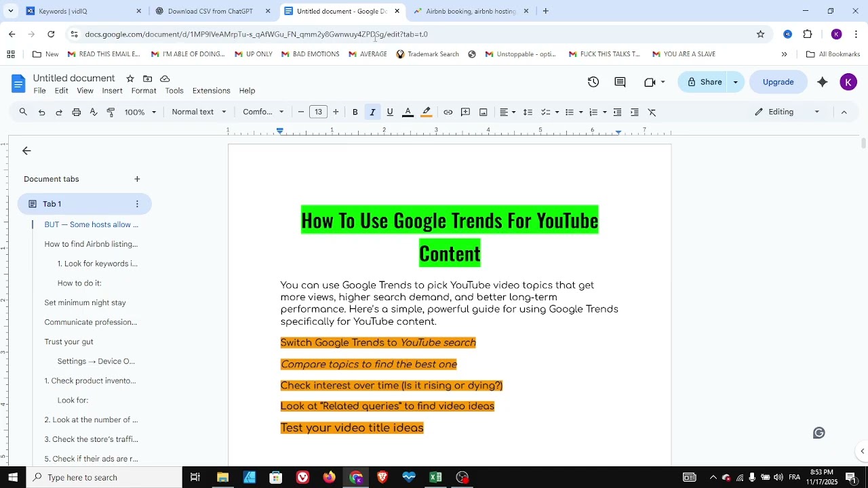Open Excel from the Windows taskbar
The width and height of the screenshot is (868, 488).
pyautogui.click(x=435, y=477)
